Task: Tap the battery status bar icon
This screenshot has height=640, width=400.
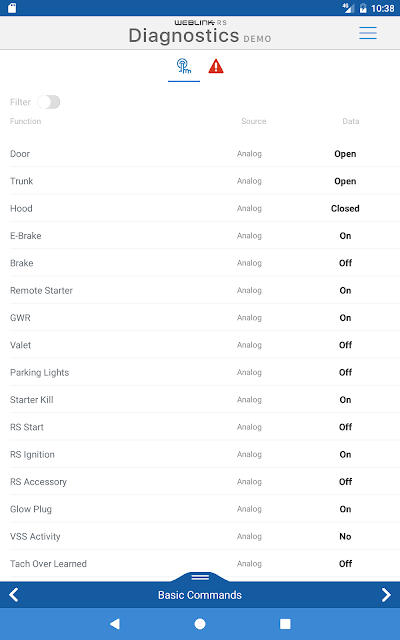Action: pos(363,8)
